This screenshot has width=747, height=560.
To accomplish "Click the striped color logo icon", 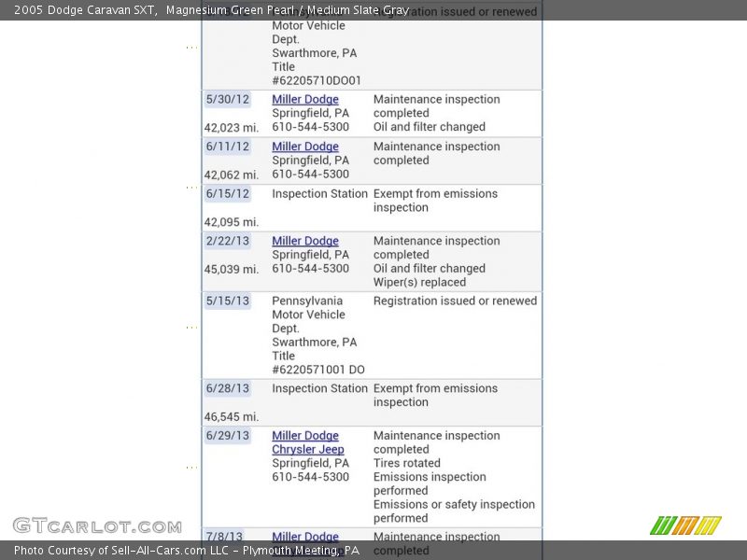I will click(x=685, y=525).
